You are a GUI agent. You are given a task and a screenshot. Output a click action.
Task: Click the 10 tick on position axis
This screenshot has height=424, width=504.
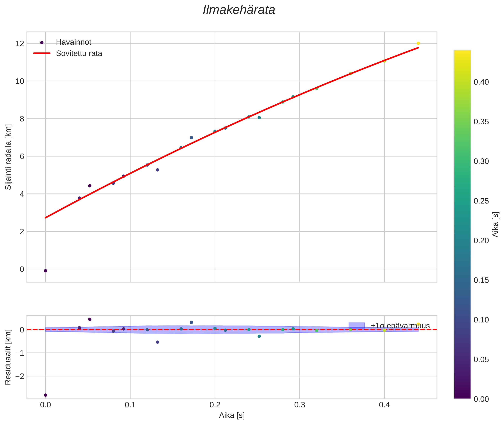point(20,81)
